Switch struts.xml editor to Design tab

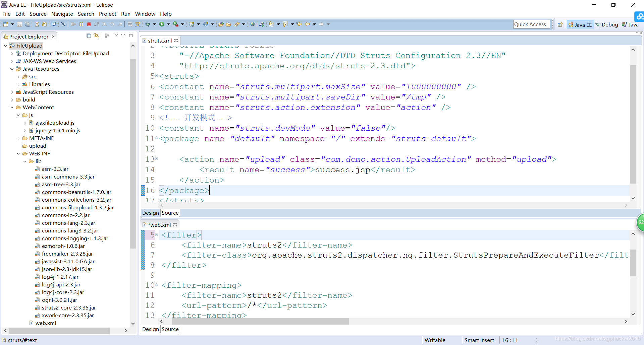150,213
